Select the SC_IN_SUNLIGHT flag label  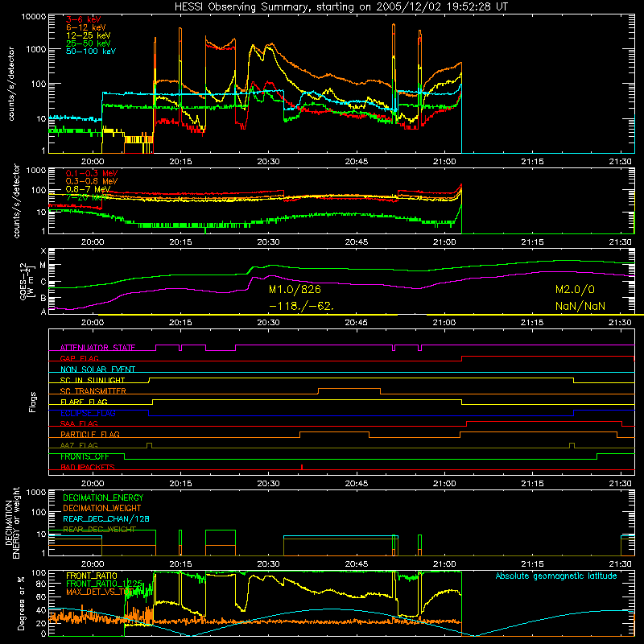click(x=93, y=380)
